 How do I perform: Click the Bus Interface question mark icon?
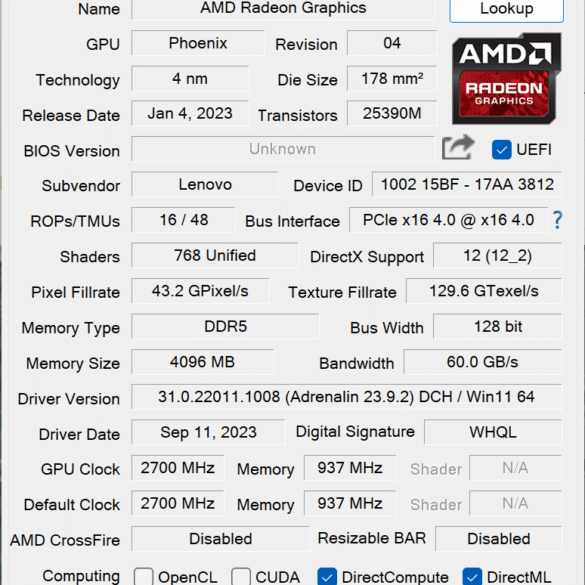click(x=557, y=220)
